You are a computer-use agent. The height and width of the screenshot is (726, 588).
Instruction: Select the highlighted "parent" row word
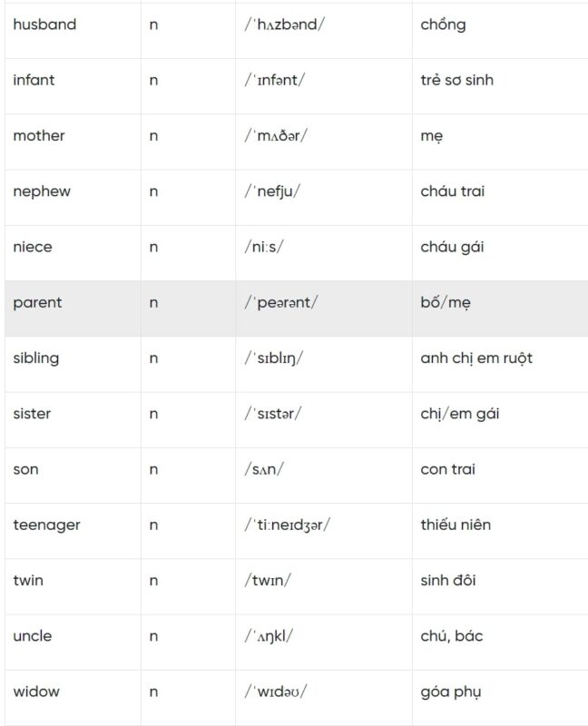tap(37, 303)
